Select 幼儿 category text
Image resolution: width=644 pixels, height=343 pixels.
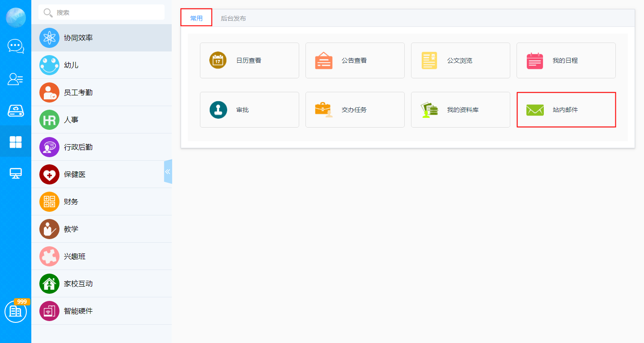tap(71, 65)
